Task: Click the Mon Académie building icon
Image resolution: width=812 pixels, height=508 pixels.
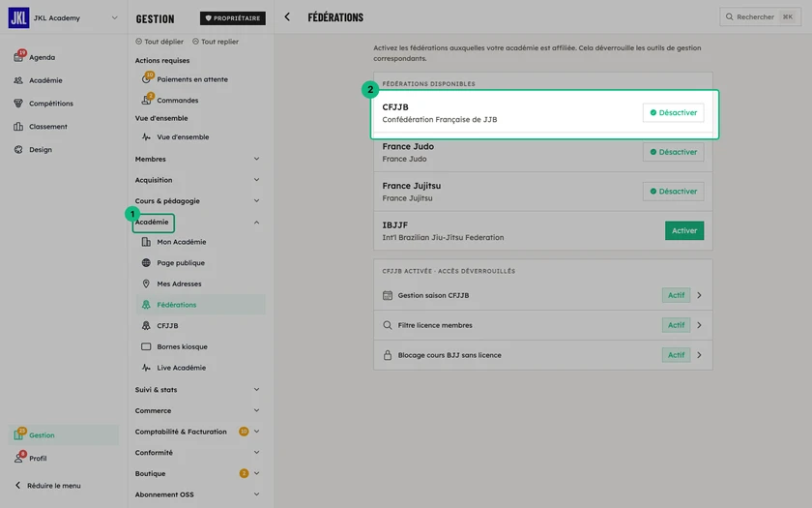Action: [x=146, y=242]
